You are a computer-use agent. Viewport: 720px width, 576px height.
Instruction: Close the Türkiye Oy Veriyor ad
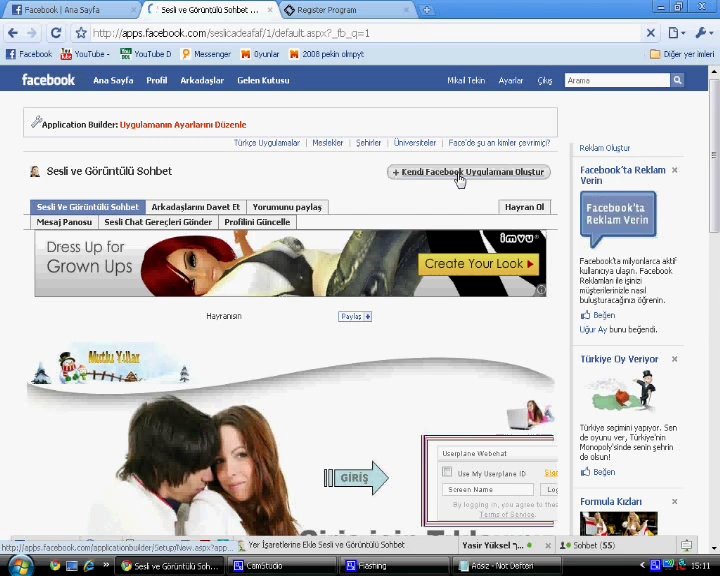(675, 359)
